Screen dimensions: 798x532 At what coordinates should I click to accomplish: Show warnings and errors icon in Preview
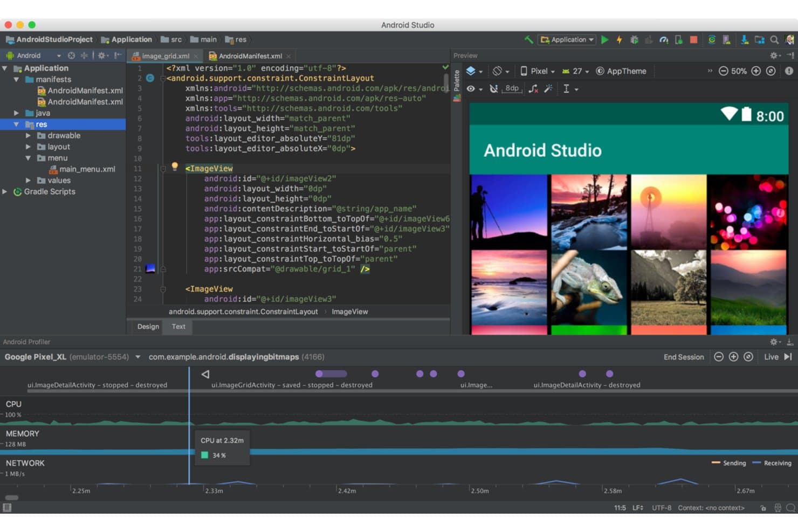(x=789, y=71)
